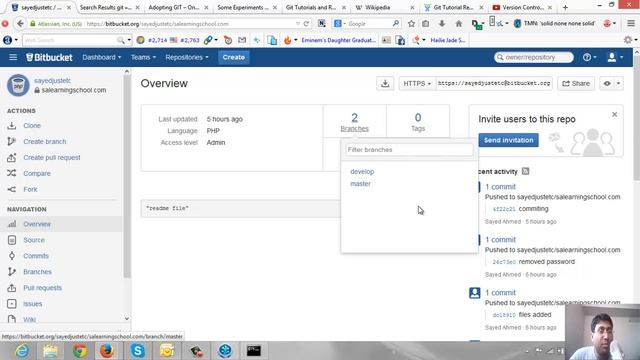Image resolution: width=640 pixels, height=360 pixels.
Task: Open the Dashboard menu
Action: tap(102, 57)
